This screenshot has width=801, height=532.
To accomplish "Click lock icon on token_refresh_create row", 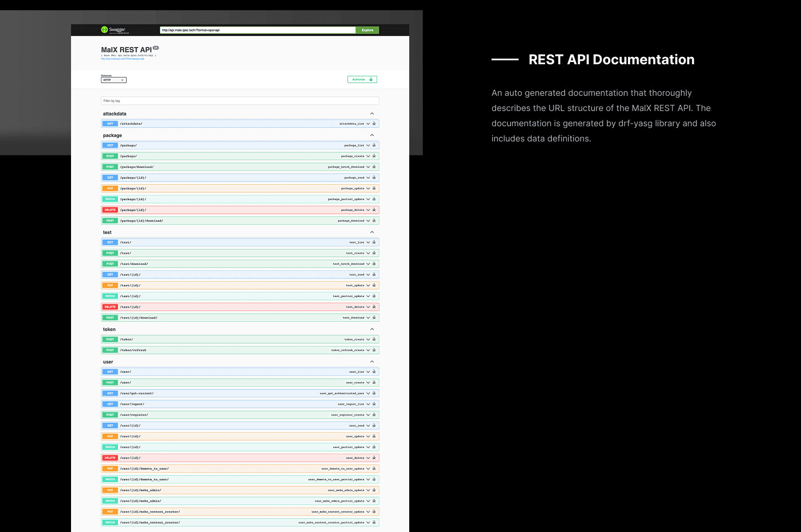I will 374,350.
